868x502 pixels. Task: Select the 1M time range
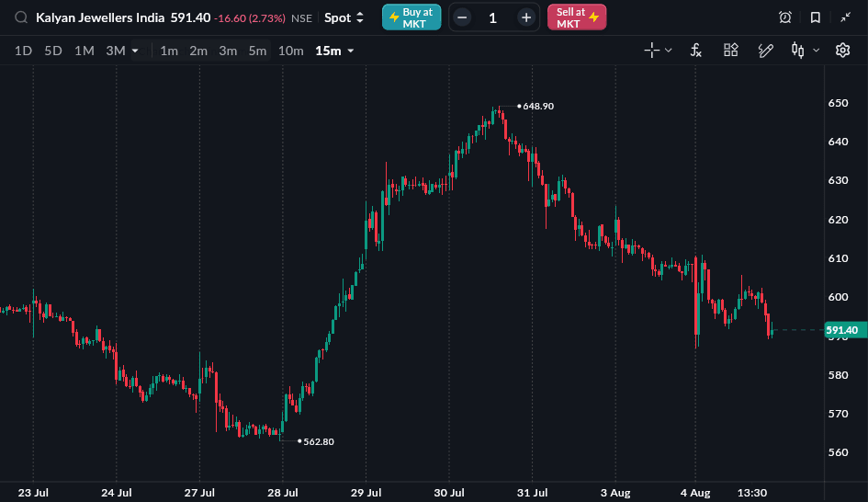pos(85,51)
